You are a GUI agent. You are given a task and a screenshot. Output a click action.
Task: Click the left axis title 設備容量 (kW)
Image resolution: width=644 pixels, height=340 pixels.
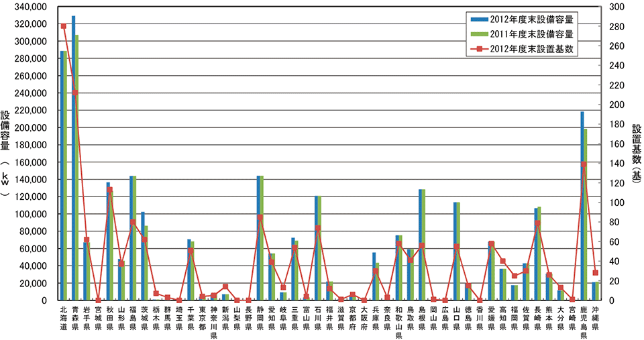[5, 153]
